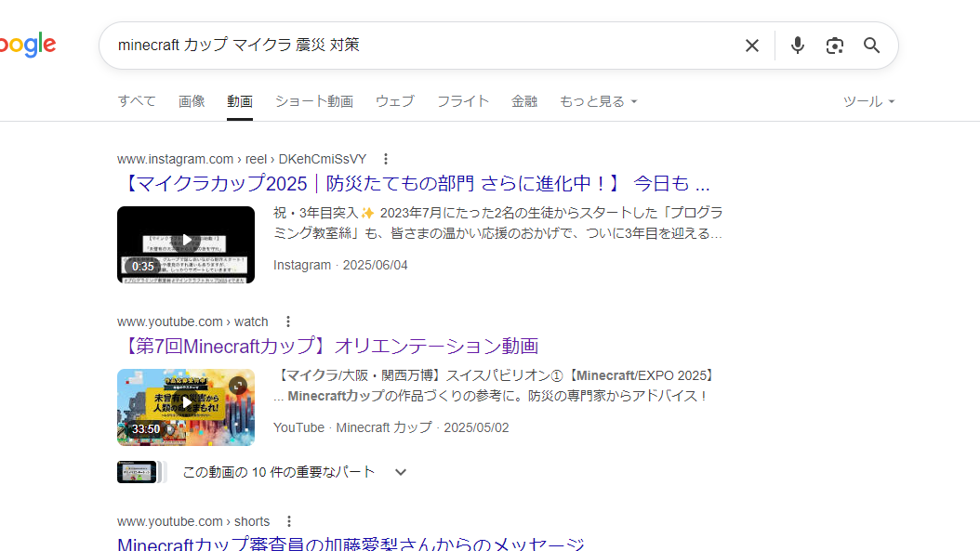Open the ツール dropdown

tap(868, 101)
